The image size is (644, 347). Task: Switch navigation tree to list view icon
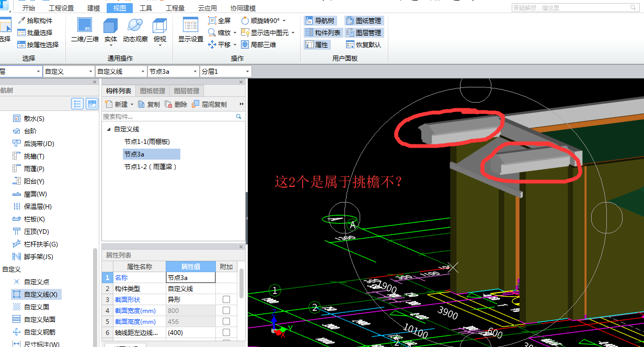(x=77, y=104)
